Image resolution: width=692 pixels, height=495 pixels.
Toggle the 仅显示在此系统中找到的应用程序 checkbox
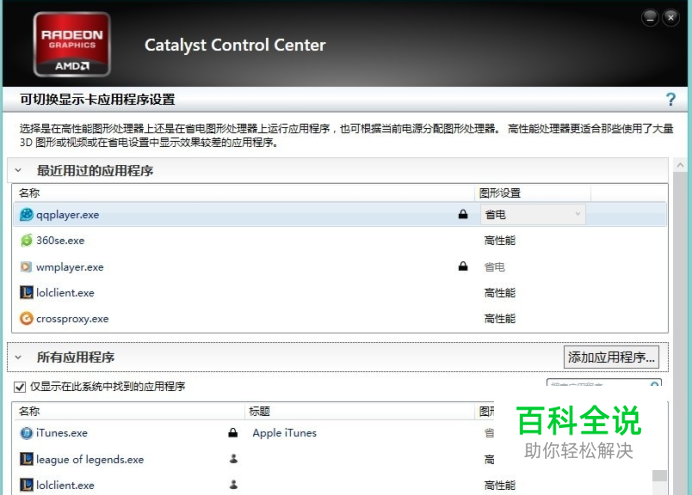[20, 387]
